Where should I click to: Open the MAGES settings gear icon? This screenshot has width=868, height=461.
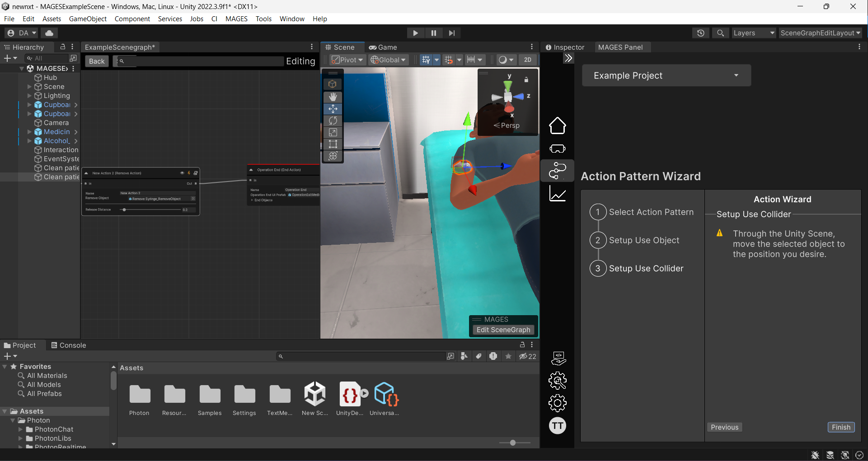[x=557, y=403]
